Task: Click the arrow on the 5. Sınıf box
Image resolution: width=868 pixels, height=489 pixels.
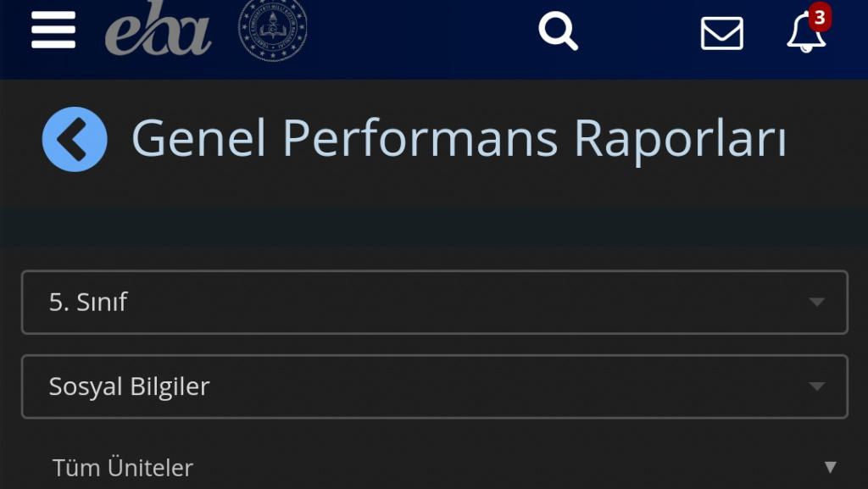Action: (816, 302)
